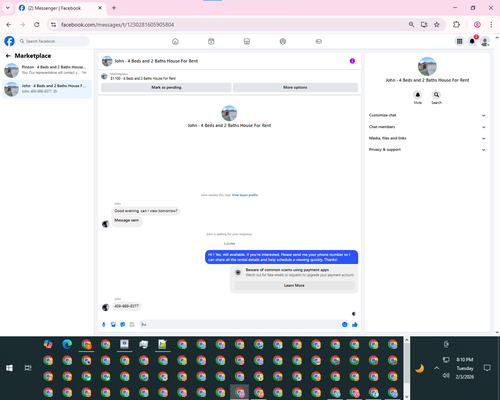Open the Chrome profile avatar
This screenshot has width=500, height=400.
coord(477,24)
